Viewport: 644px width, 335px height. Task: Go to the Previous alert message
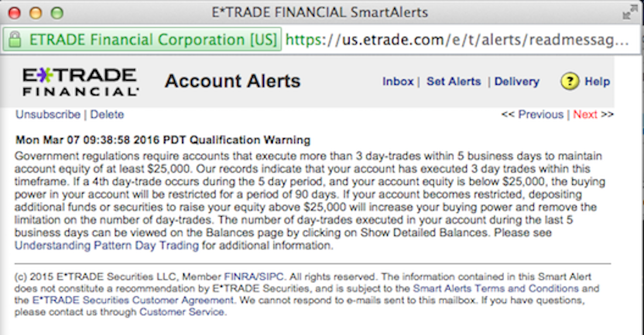540,115
